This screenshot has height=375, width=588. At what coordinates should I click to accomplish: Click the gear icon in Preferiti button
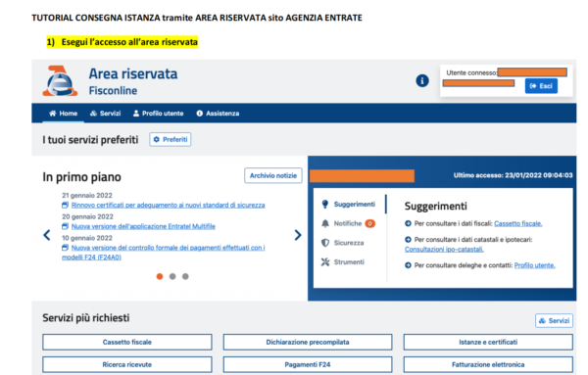157,139
